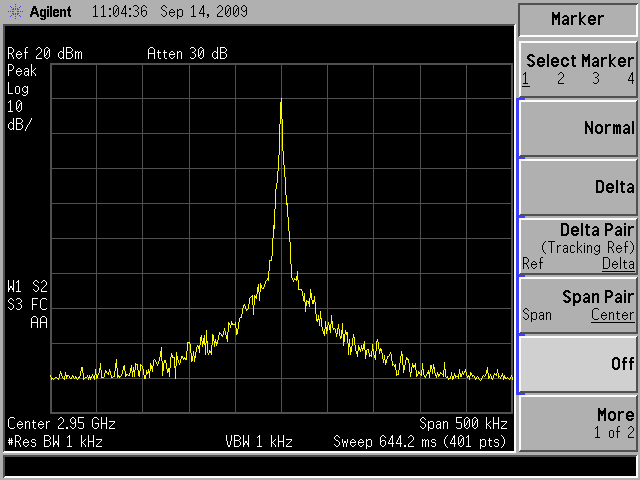Click the Peak detector label
This screenshot has width=640, height=480.
click(x=22, y=71)
